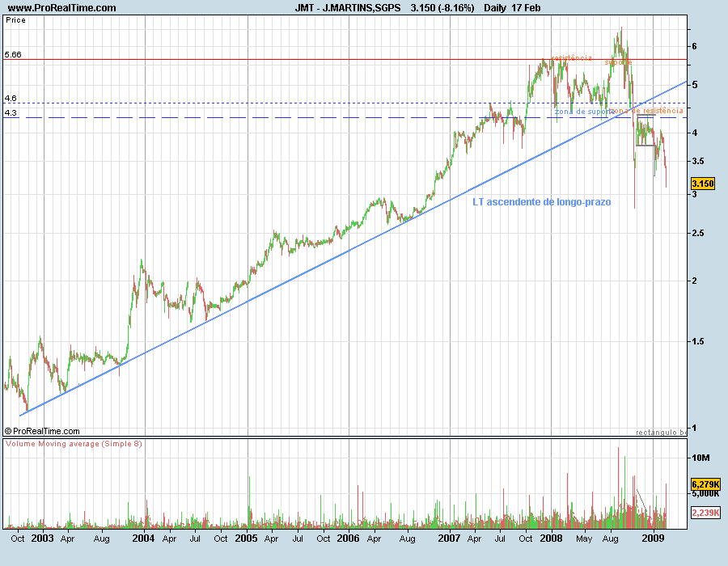Click the "4.6" dotted line level label

(x=11, y=99)
